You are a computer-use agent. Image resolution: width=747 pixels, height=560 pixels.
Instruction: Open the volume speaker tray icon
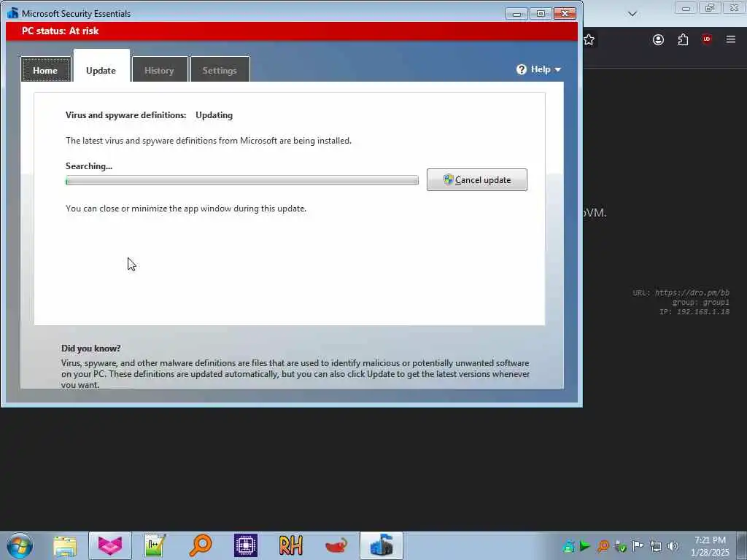tap(673, 546)
